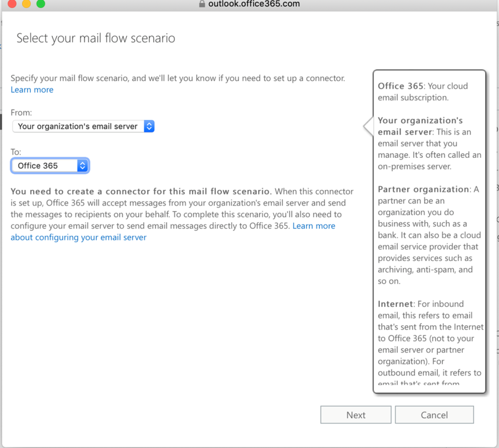Click the 'Partner organization' term in help panel
Image resolution: width=499 pixels, height=448 pixels.
423,189
